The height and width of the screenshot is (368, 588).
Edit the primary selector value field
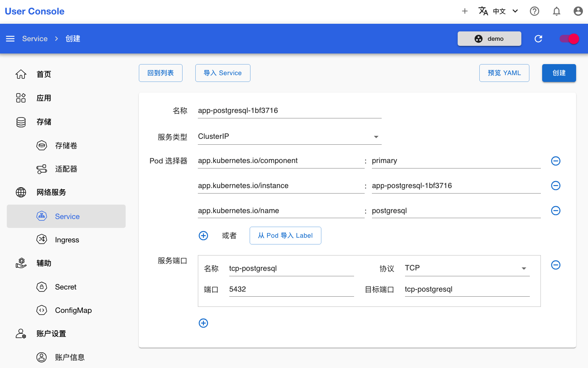pyautogui.click(x=456, y=161)
